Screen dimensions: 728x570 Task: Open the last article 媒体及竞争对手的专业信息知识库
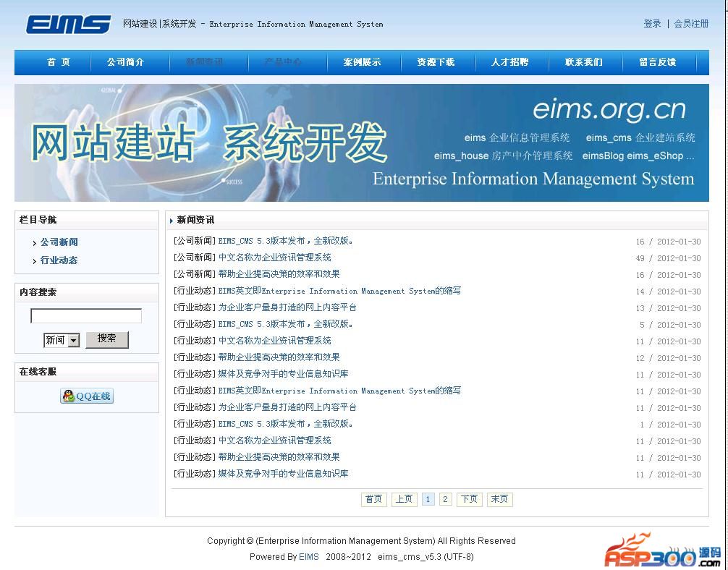[x=283, y=474]
